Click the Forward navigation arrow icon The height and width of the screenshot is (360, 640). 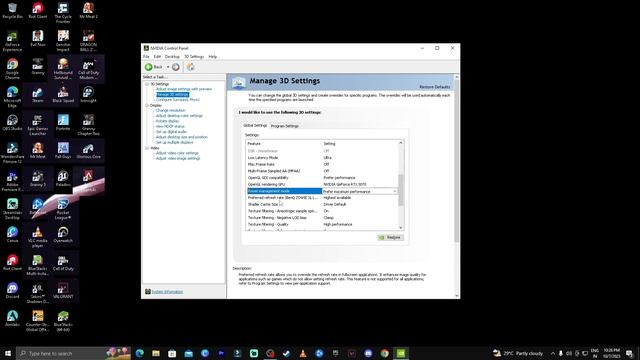176,67
